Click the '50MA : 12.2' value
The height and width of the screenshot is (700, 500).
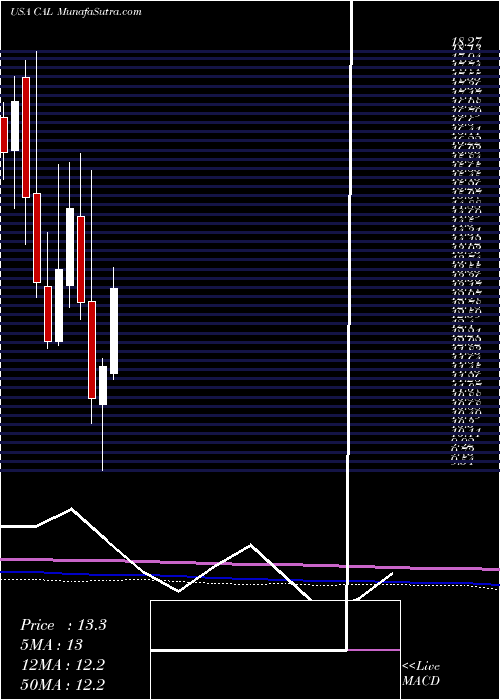pyautogui.click(x=62, y=685)
